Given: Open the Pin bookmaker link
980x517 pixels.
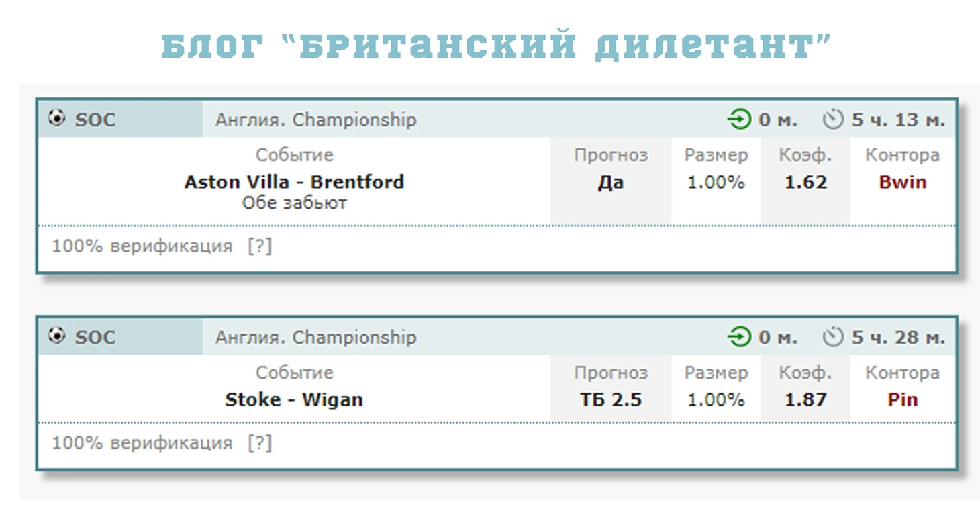Looking at the screenshot, I should (903, 399).
